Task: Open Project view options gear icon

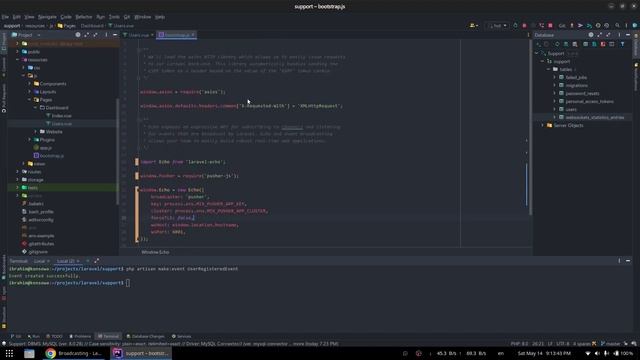Action: 78,35
